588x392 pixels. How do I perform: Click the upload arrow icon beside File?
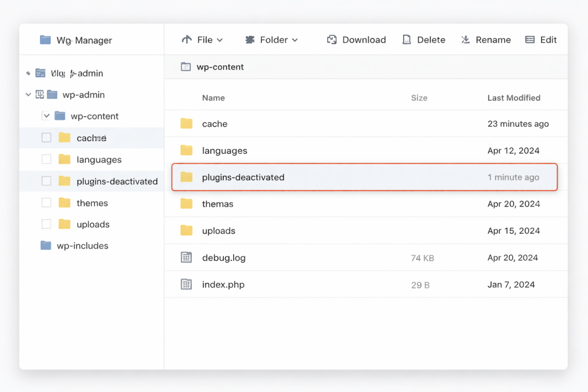point(187,40)
